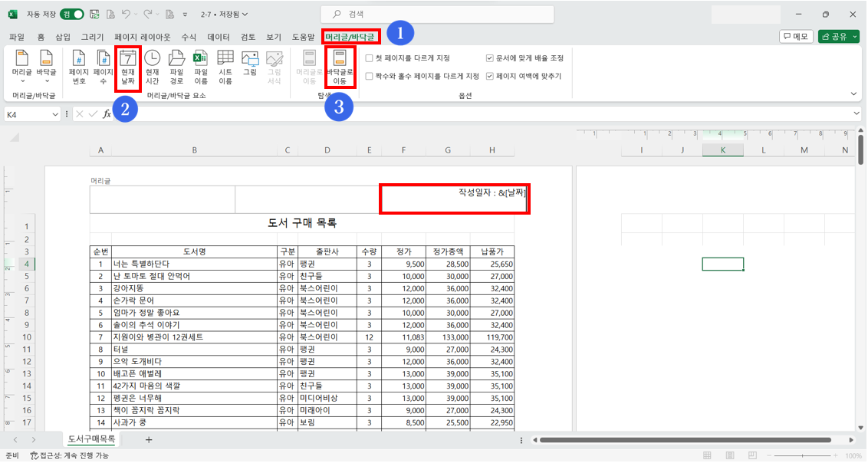This screenshot has width=868, height=463.
Task: Open the 파일 menu tab
Action: [17, 37]
